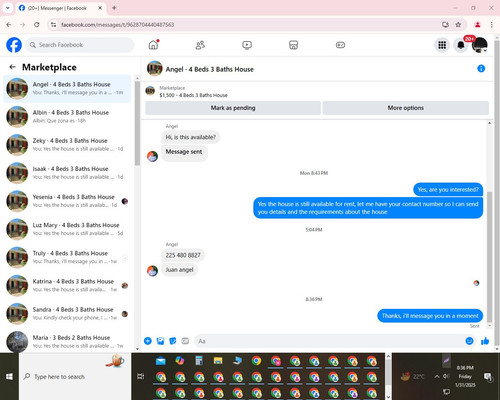
Task: Click Mark as pending button
Action: tap(233, 108)
